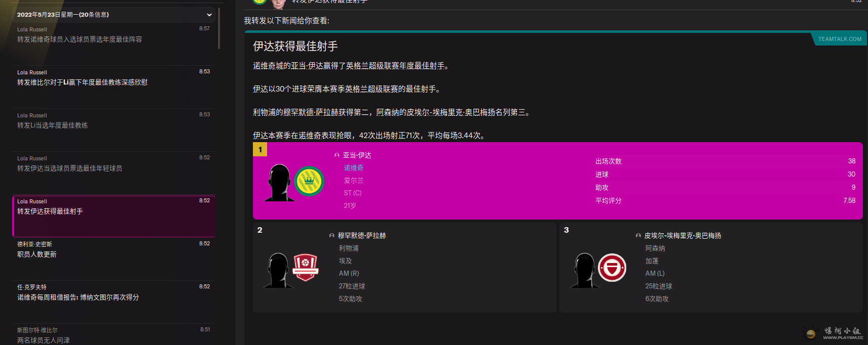Open 转发伊达当选球员票选最佳年轻球员 message
This screenshot has width=868, height=345.
tap(70, 168)
